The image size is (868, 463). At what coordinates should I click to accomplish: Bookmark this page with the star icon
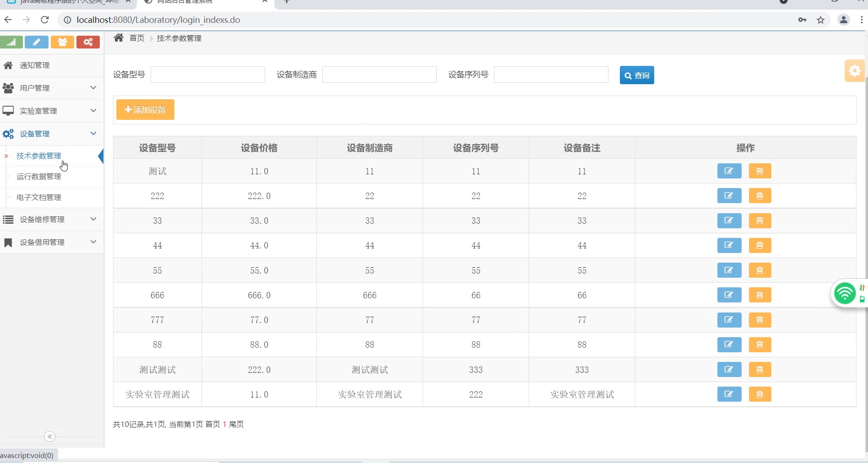click(820, 20)
